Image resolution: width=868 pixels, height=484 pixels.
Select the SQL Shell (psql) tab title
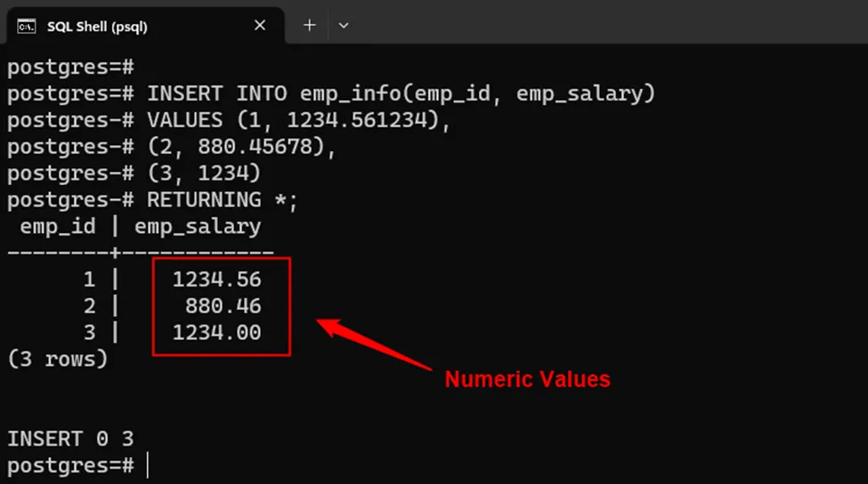pyautogui.click(x=97, y=27)
